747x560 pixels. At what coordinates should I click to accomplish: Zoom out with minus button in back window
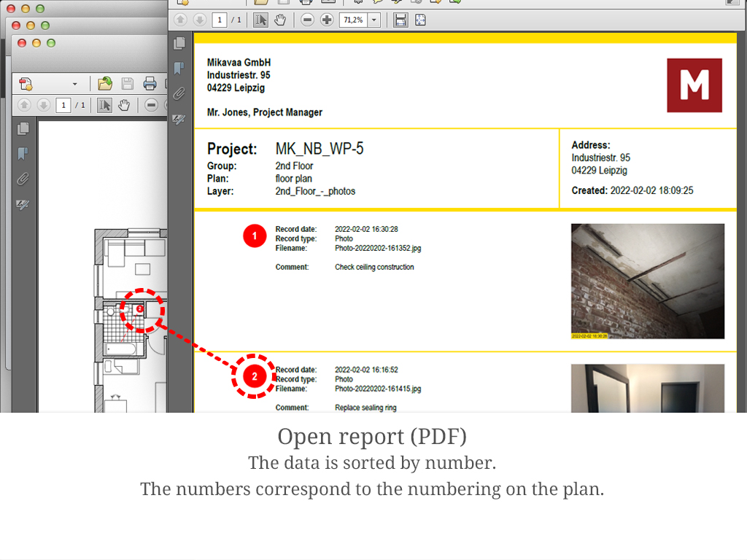click(x=152, y=105)
